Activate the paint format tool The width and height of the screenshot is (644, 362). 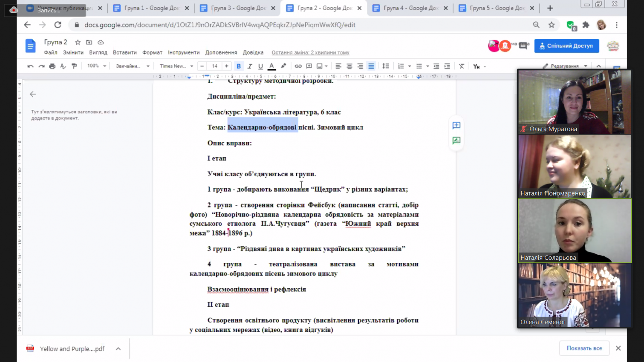(74, 66)
